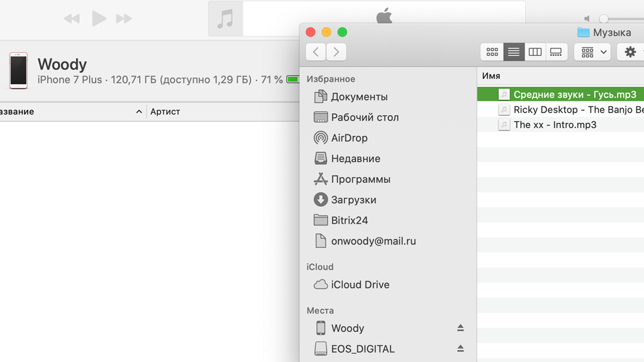Click the fast-forward button in iTunes

click(x=124, y=18)
